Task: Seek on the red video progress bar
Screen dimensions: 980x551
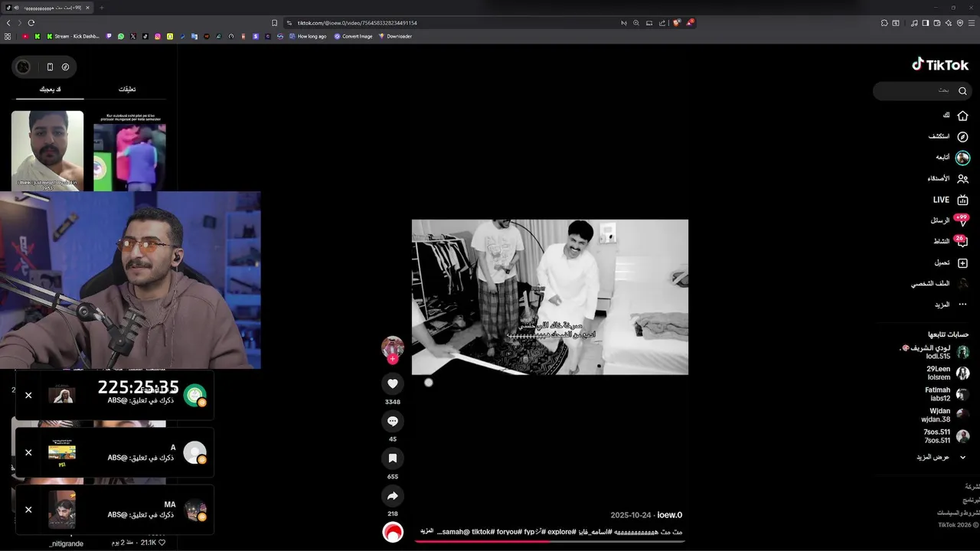Action: [550, 542]
